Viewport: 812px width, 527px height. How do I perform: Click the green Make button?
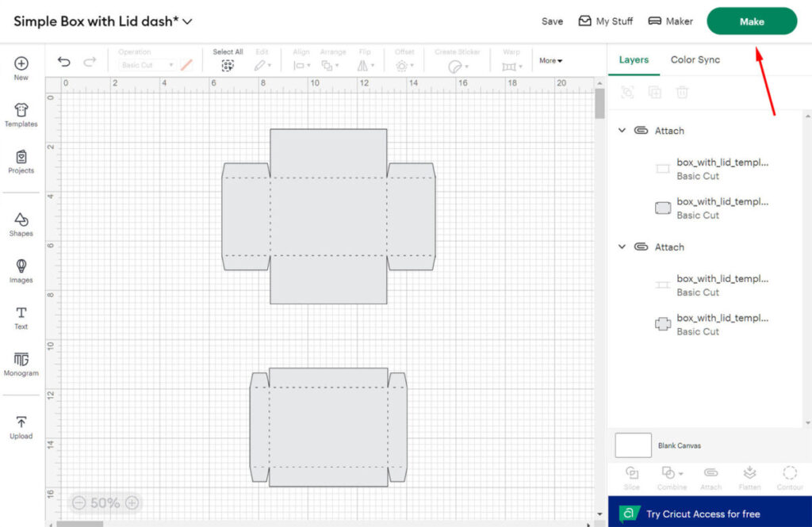751,21
